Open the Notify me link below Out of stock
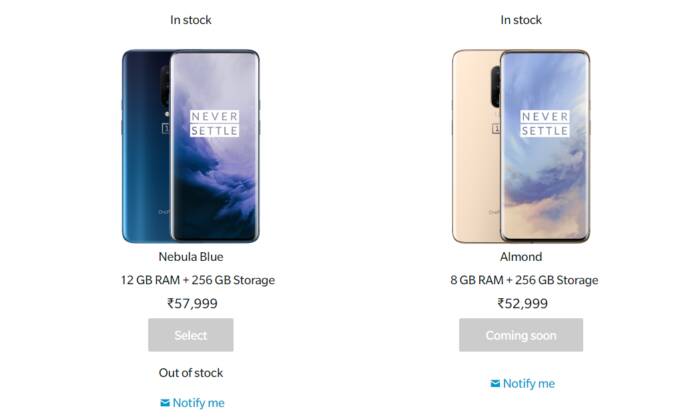Screen dimensions: 696x417 point(198,403)
